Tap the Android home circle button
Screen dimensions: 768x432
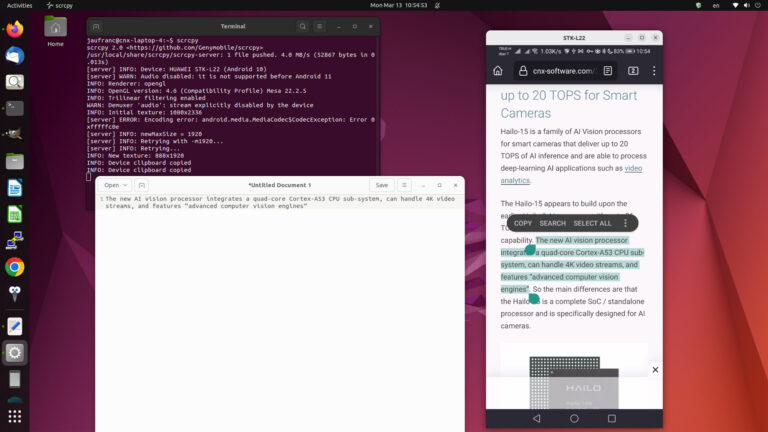574,418
